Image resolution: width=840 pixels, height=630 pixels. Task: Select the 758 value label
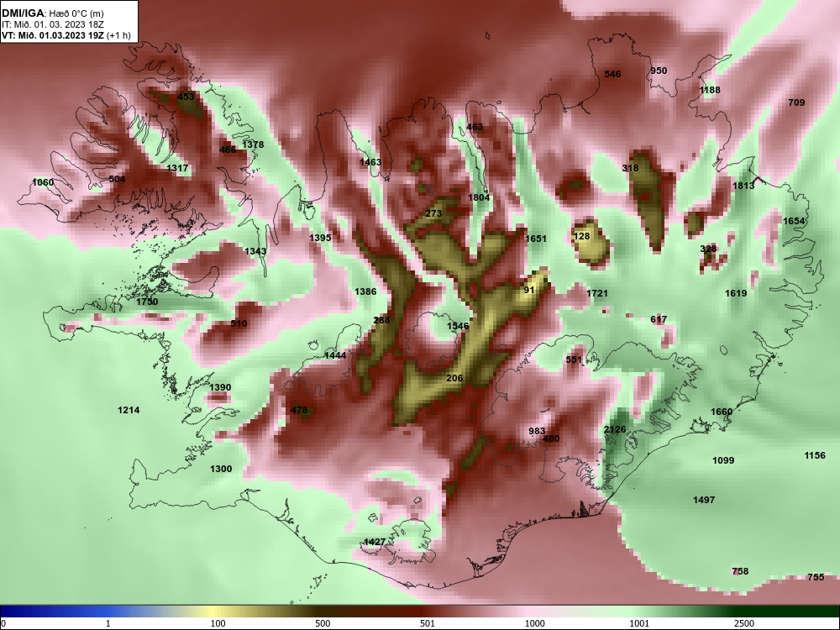pyautogui.click(x=740, y=571)
